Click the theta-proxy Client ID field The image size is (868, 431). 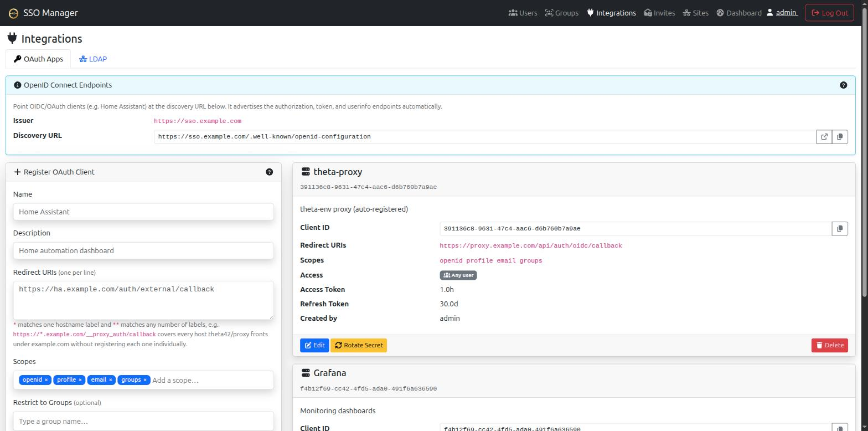[x=636, y=228]
